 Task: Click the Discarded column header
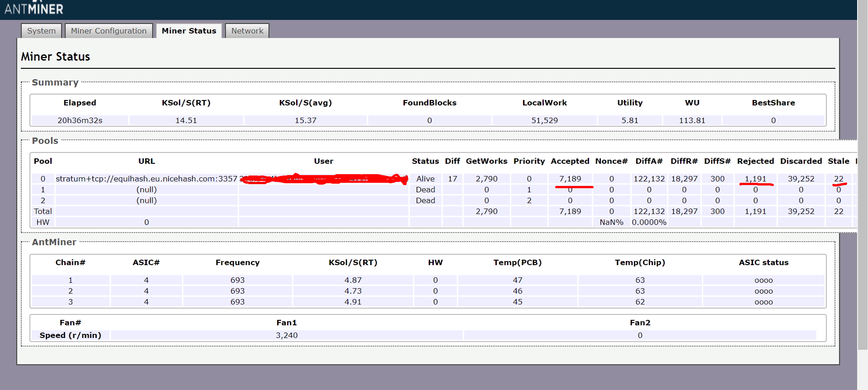pyautogui.click(x=801, y=161)
